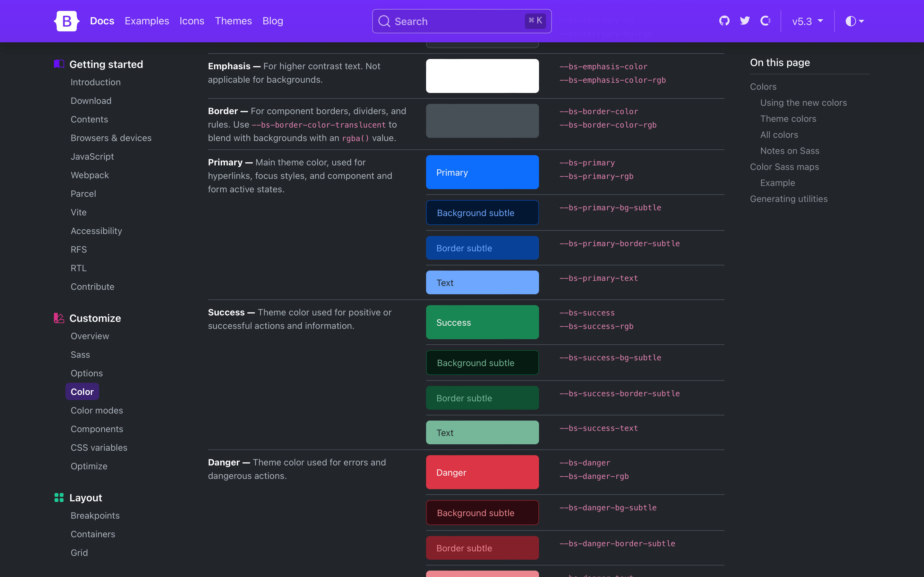The image size is (924, 577).
Task: Click the Bootstrap logo icon
Action: (x=66, y=21)
